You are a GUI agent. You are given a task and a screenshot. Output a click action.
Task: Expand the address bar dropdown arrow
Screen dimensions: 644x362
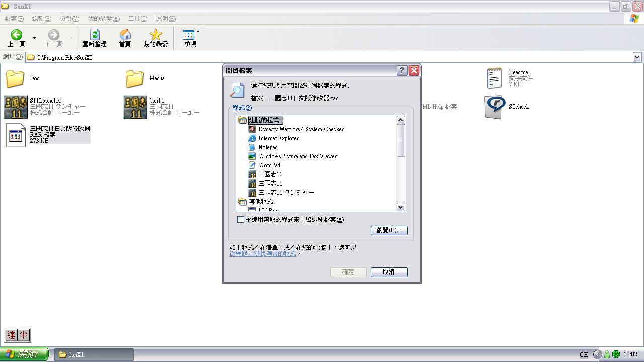coord(637,58)
